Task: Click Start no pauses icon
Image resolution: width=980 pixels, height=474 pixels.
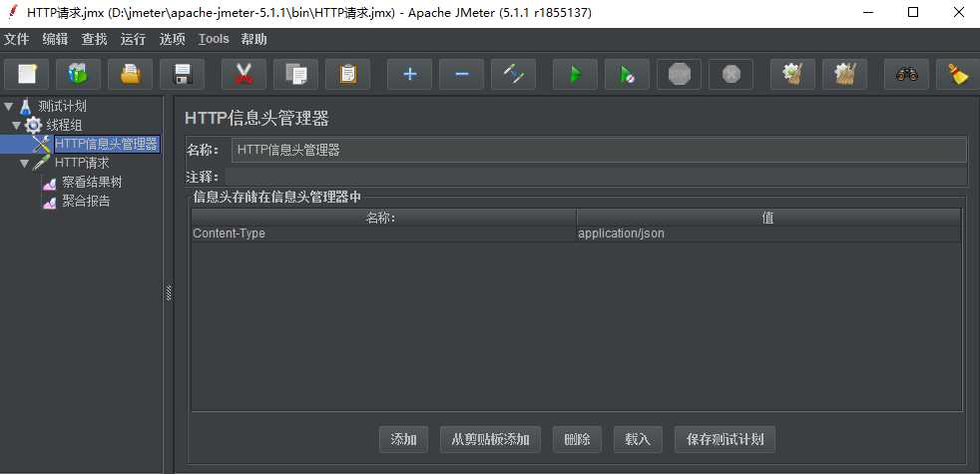Action: click(627, 75)
